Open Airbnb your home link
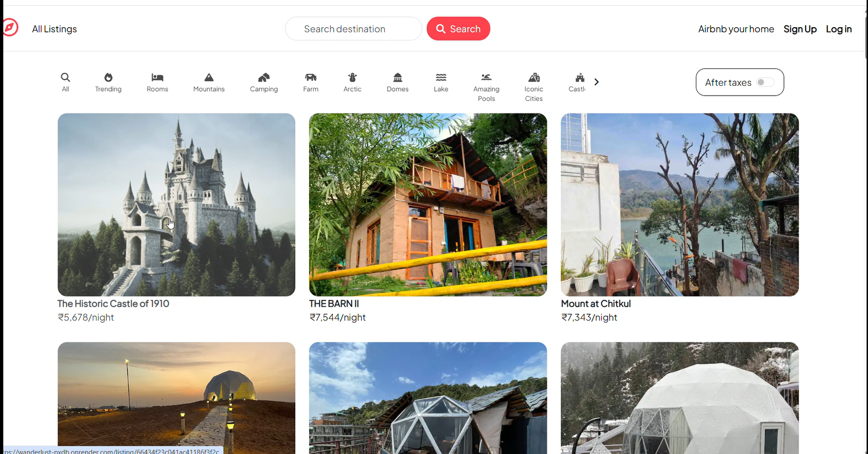 (x=736, y=29)
